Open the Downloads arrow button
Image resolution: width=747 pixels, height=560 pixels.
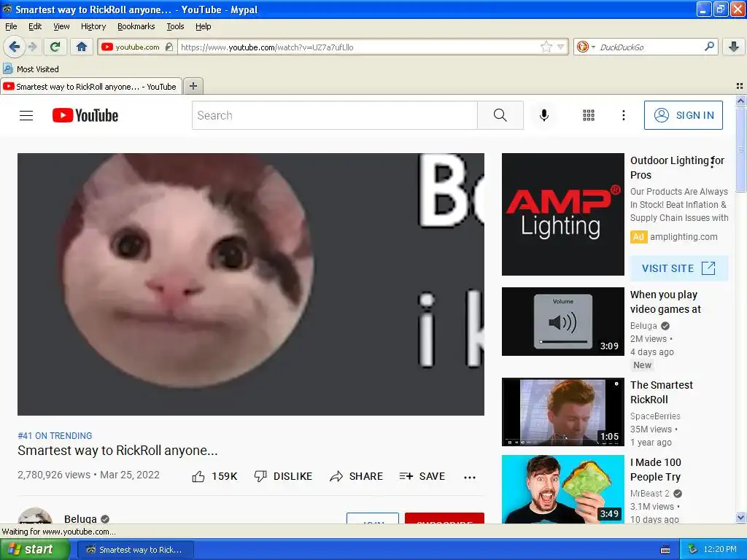click(x=734, y=47)
